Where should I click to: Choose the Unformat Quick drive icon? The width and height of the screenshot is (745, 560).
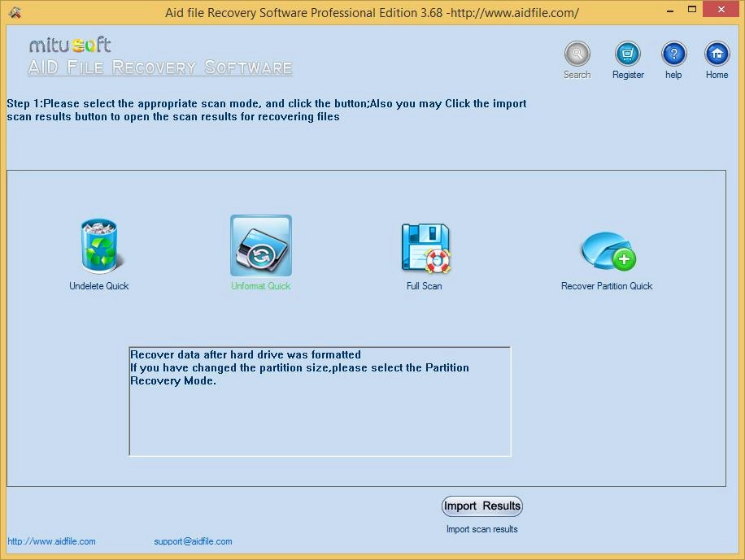pyautogui.click(x=261, y=245)
